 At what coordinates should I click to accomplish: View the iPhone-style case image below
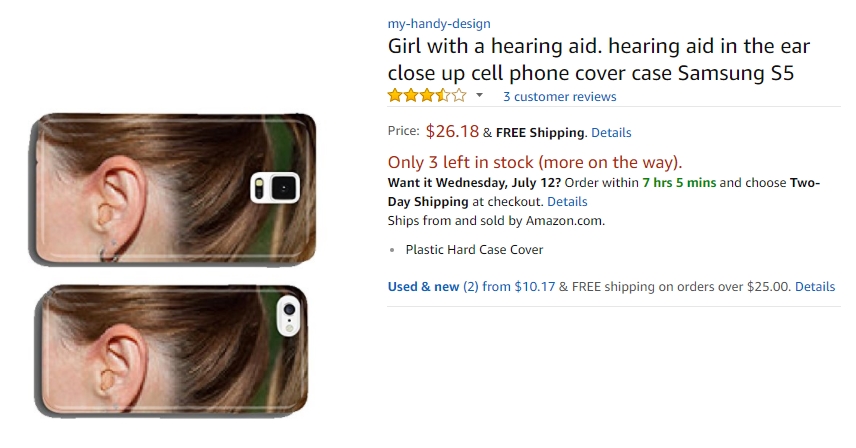171,352
